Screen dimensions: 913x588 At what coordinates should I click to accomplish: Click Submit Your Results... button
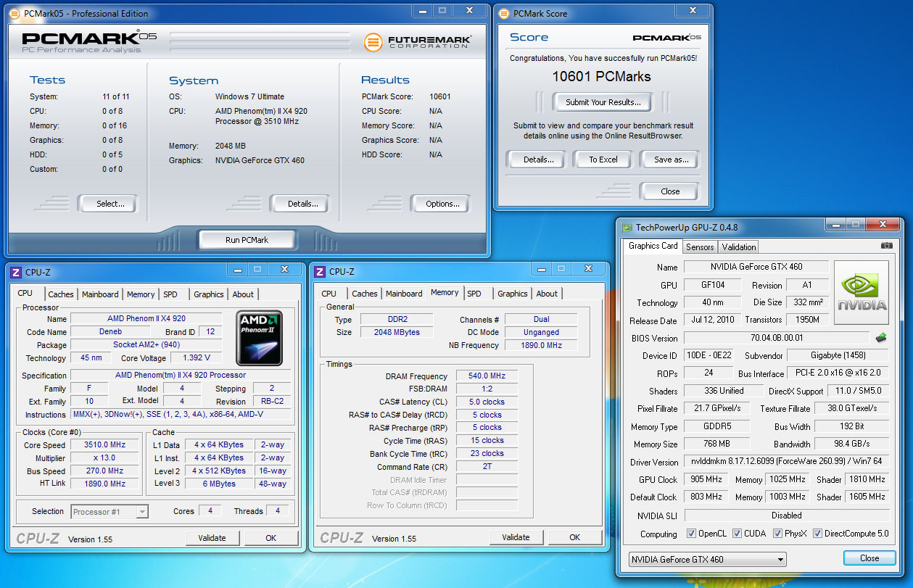pyautogui.click(x=603, y=102)
